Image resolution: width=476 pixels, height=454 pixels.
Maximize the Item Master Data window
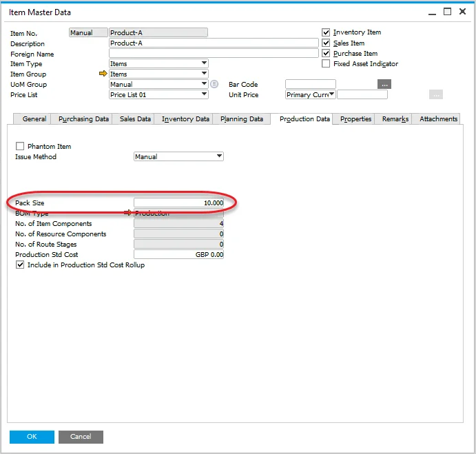[447, 12]
